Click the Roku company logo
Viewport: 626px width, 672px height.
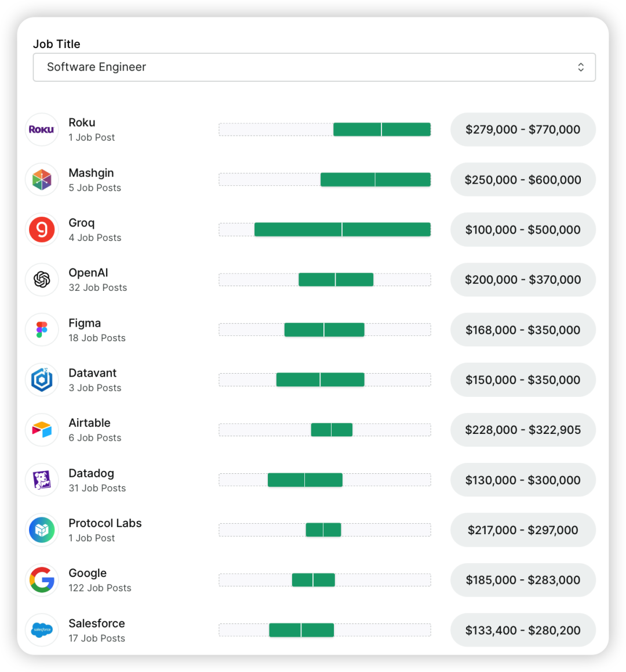tap(42, 130)
